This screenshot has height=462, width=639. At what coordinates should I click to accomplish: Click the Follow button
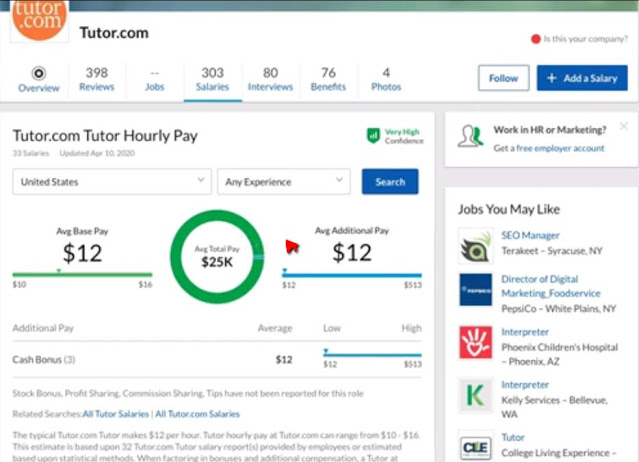click(504, 78)
